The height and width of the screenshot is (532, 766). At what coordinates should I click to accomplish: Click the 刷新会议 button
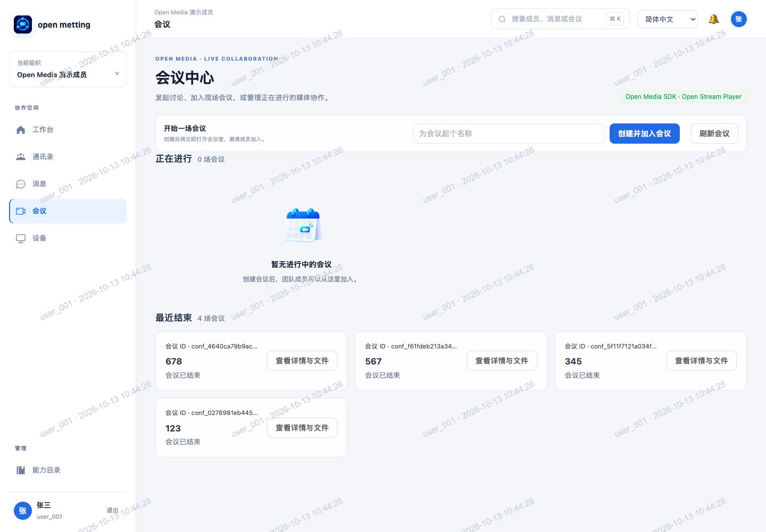click(714, 134)
